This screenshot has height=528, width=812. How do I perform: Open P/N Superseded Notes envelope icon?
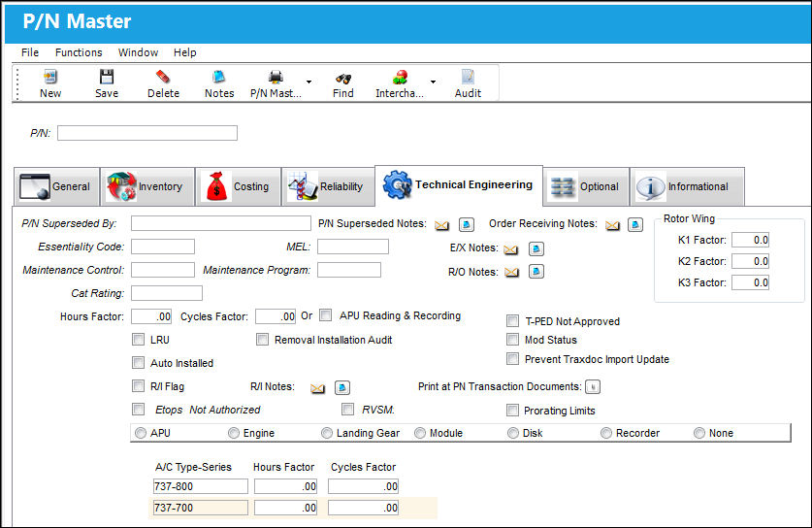(x=441, y=225)
